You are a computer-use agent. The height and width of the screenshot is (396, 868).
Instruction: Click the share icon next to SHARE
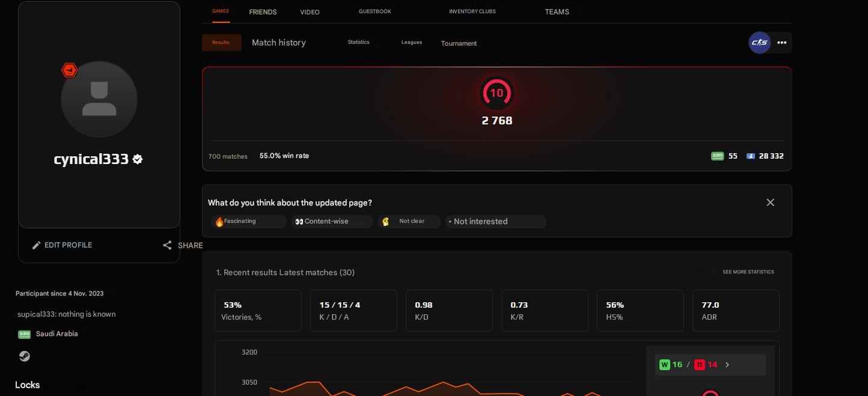(167, 245)
